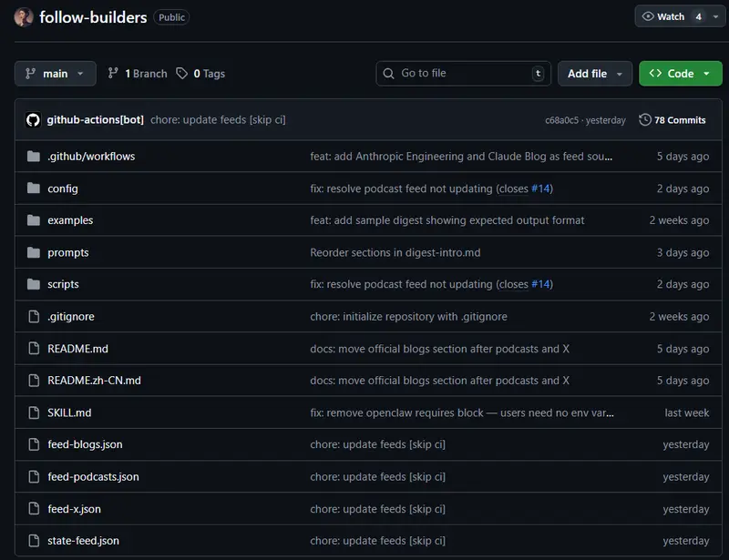Screen dimensions: 729x560
Task: View the 78 Commits history
Action: [679, 120]
